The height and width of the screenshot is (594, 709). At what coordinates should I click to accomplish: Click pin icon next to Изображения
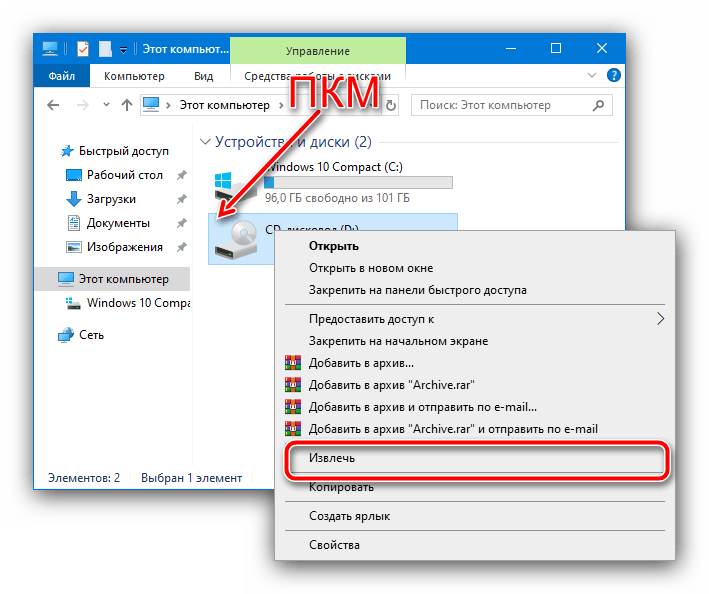(x=181, y=247)
